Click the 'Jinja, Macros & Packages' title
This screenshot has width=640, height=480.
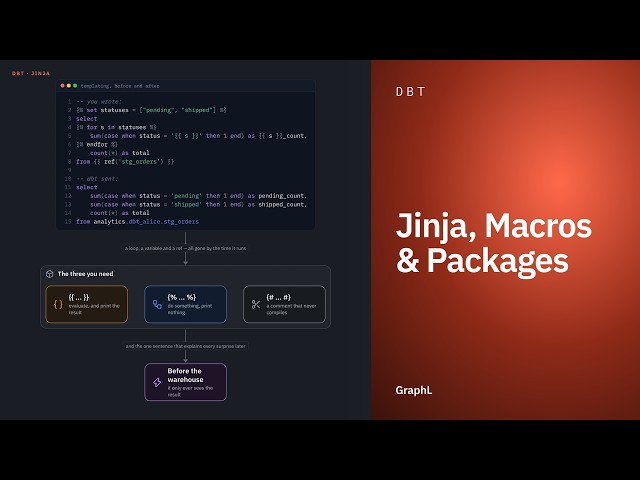pyautogui.click(x=493, y=243)
